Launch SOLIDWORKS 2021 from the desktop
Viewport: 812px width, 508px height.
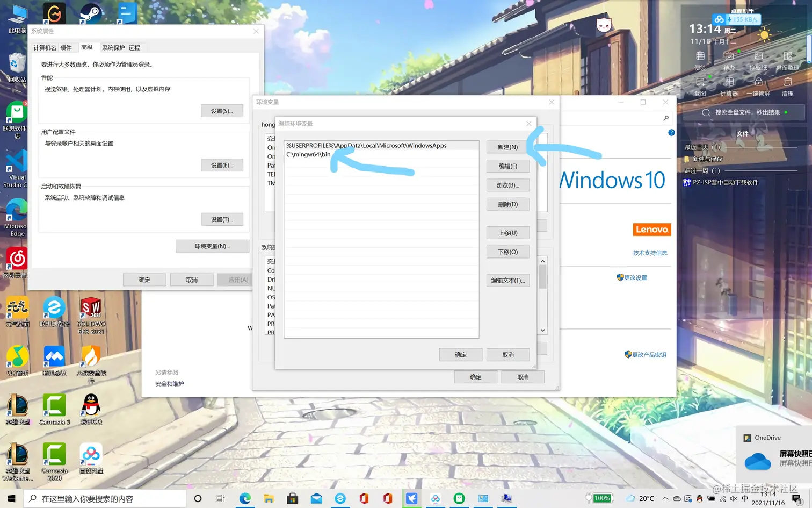[91, 314]
